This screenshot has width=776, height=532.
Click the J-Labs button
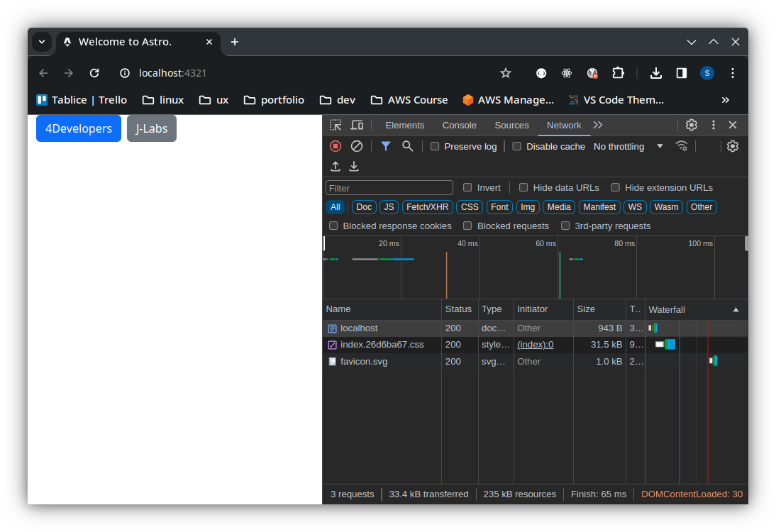click(151, 128)
